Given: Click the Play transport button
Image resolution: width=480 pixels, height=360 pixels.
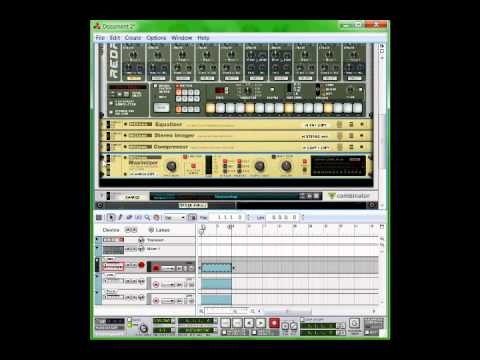Looking at the screenshot, I should tap(261, 323).
